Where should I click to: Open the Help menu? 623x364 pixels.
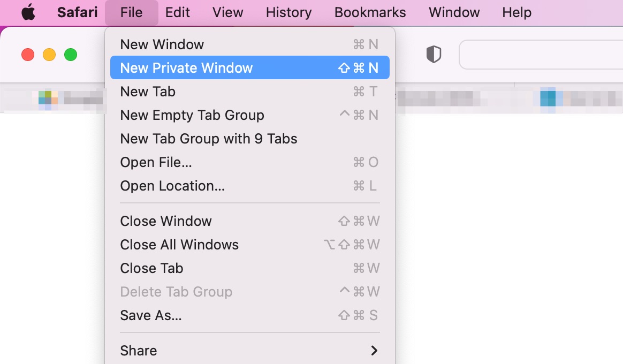click(x=516, y=12)
